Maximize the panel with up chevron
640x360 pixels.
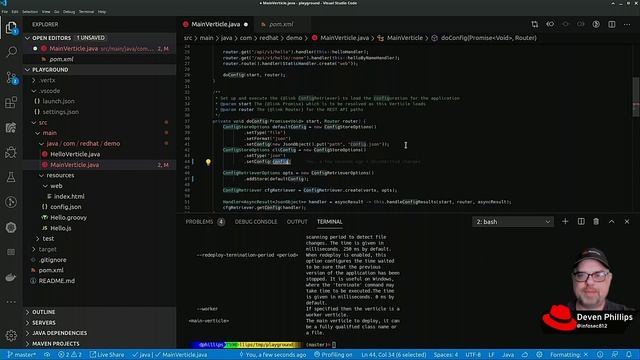pyautogui.click(x=611, y=221)
